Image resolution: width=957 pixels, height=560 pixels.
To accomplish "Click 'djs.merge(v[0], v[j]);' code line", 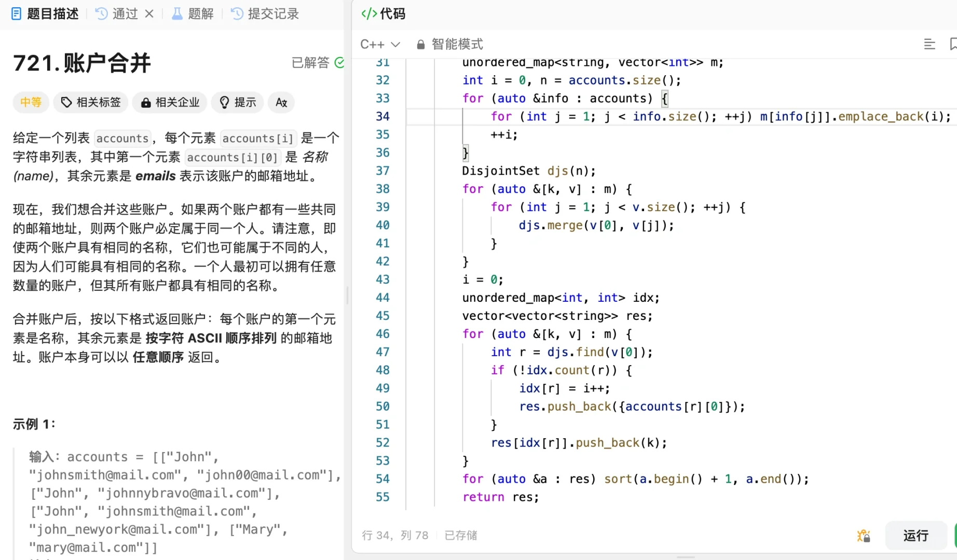I will 596,225.
